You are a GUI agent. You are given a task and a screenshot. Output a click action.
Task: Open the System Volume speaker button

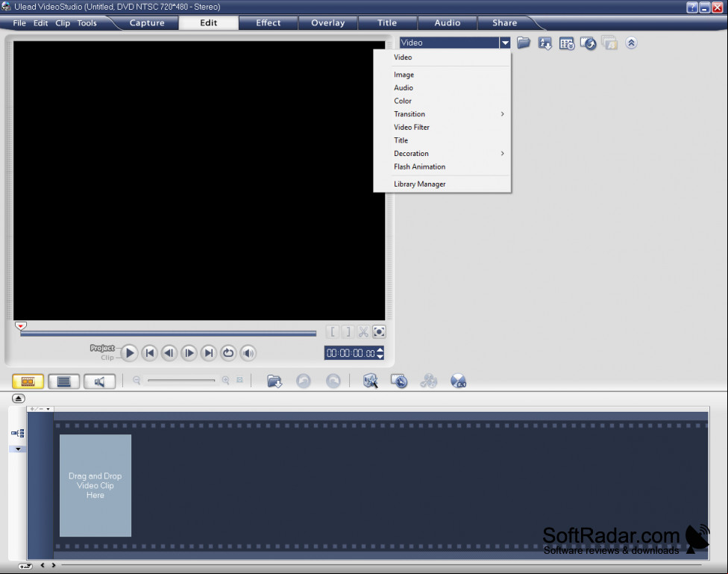pyautogui.click(x=248, y=353)
